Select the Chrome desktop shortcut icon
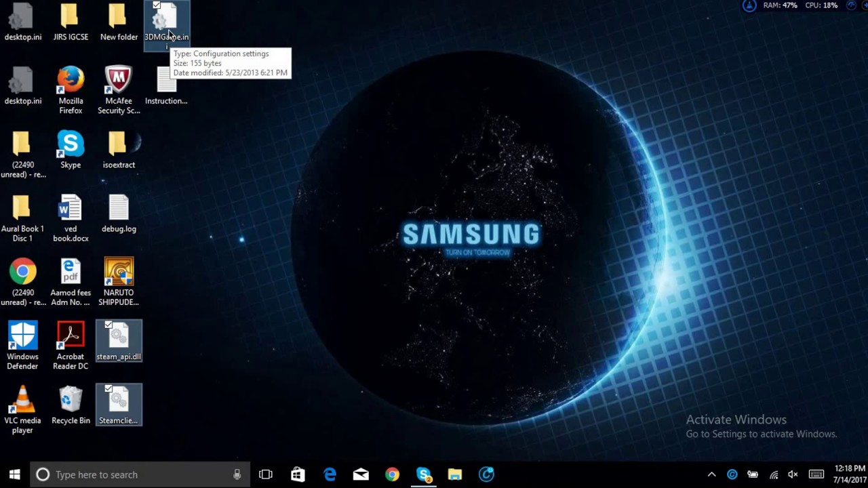 coord(22,282)
